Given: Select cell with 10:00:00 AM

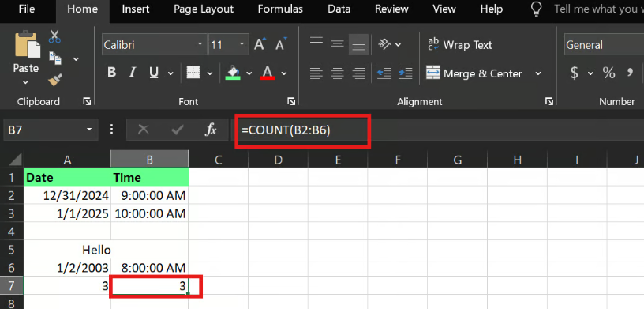Looking at the screenshot, I should pyautogui.click(x=149, y=213).
